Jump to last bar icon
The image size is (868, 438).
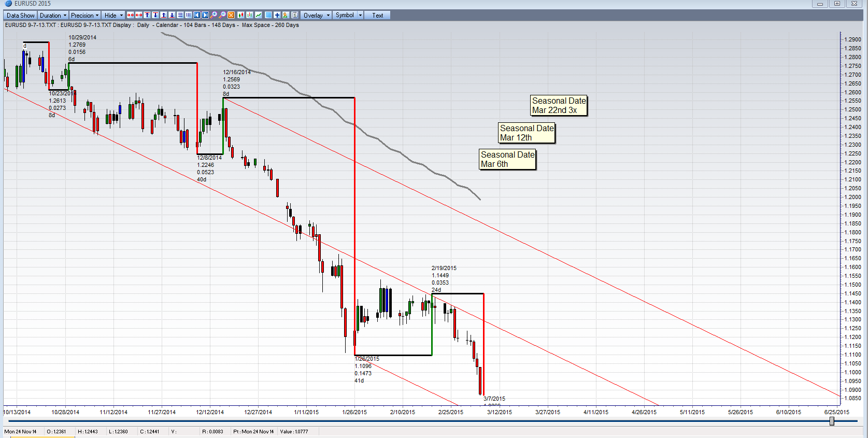(205, 15)
